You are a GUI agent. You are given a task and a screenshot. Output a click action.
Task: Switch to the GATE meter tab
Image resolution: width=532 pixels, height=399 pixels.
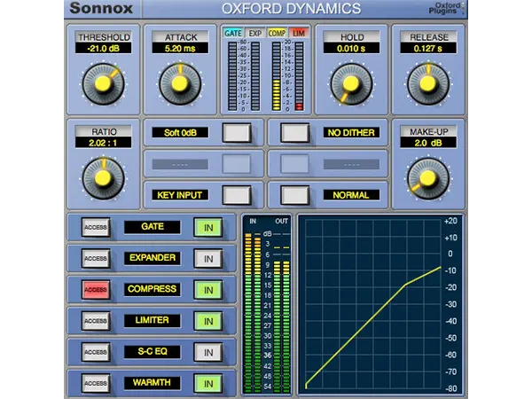(x=233, y=34)
